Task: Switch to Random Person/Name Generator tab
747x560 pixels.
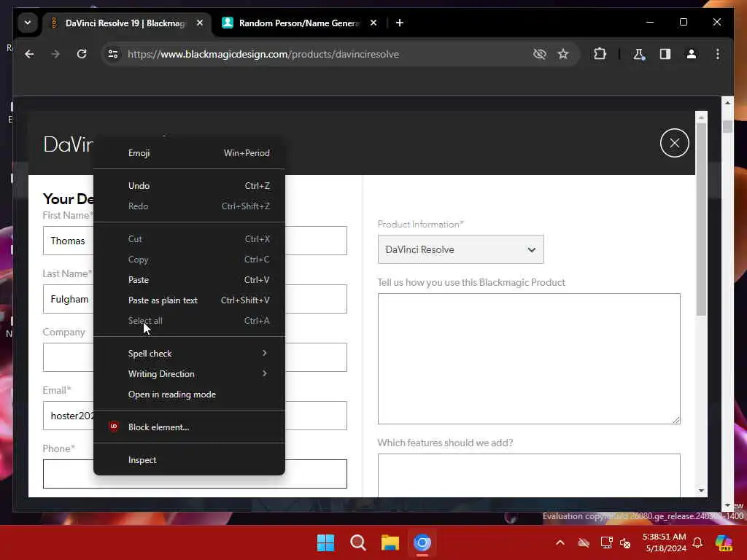Action: pyautogui.click(x=298, y=23)
